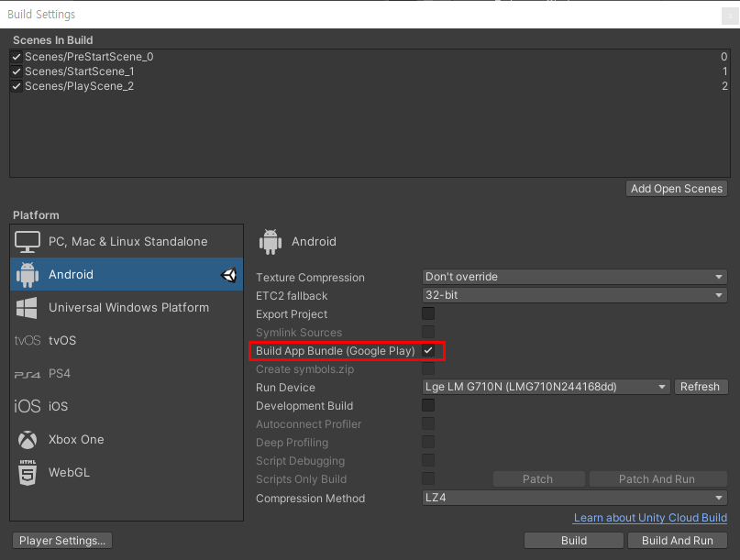Click the Build Settings window title
Image resolution: width=740 pixels, height=560 pixels.
41,15
